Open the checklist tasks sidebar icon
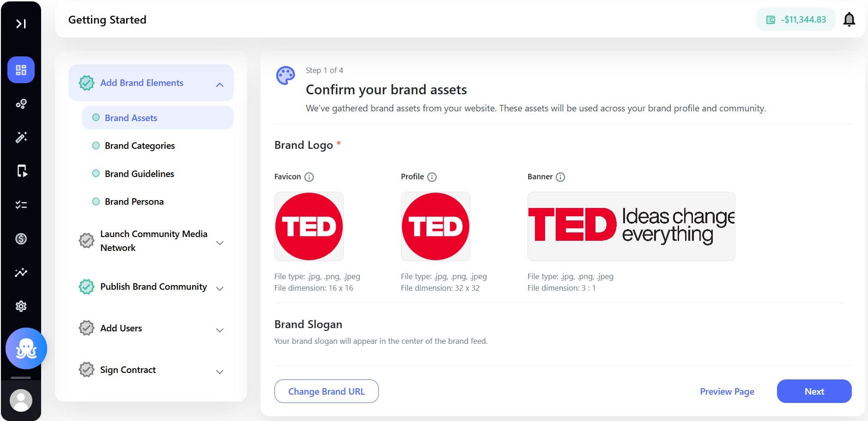Image resolution: width=868 pixels, height=421 pixels. (x=21, y=205)
